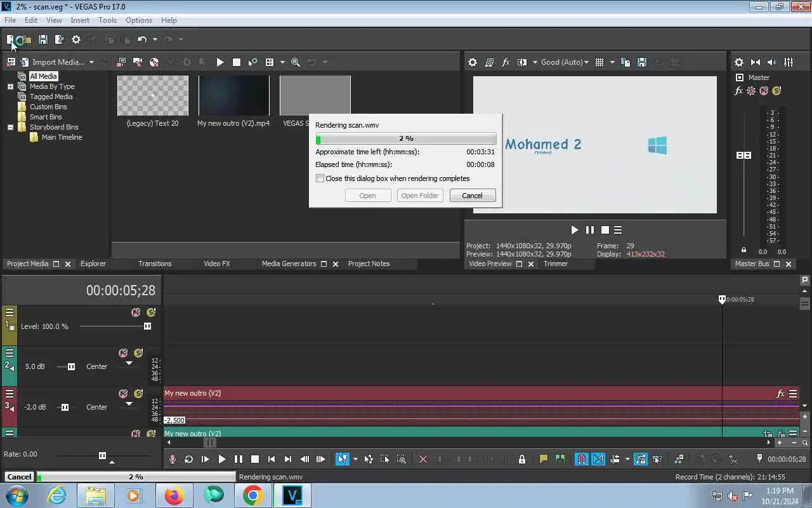
Task: Mute audio track 2
Action: coord(123,353)
